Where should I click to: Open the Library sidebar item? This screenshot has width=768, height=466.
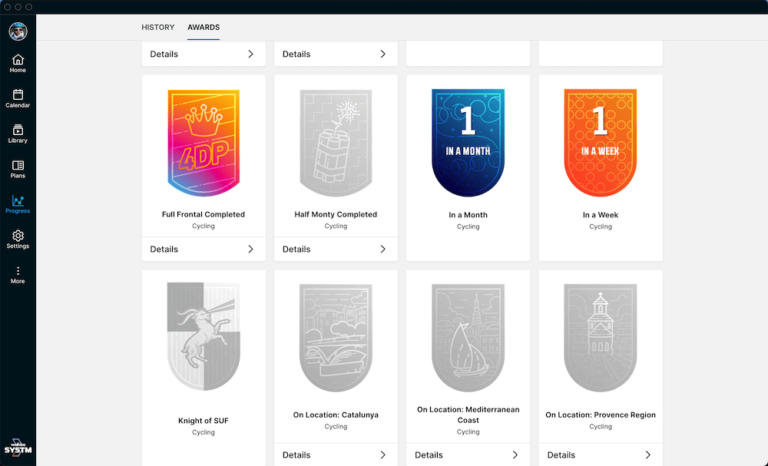coord(18,134)
